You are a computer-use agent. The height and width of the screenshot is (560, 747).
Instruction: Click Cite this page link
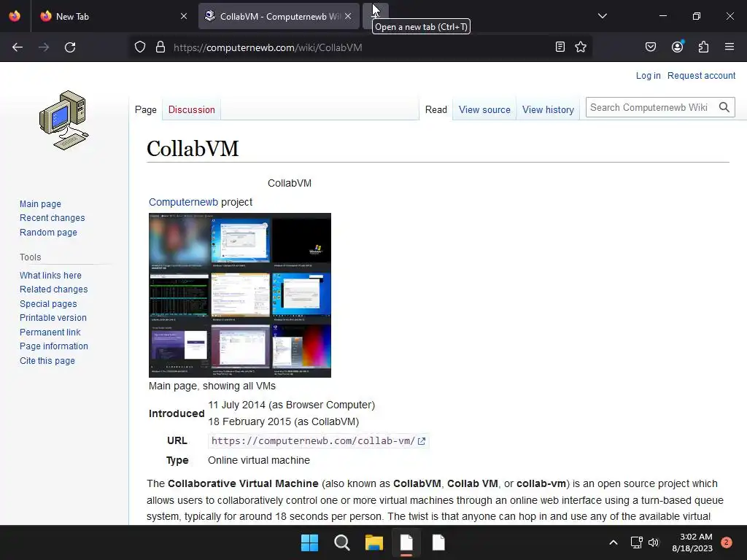[47, 360]
